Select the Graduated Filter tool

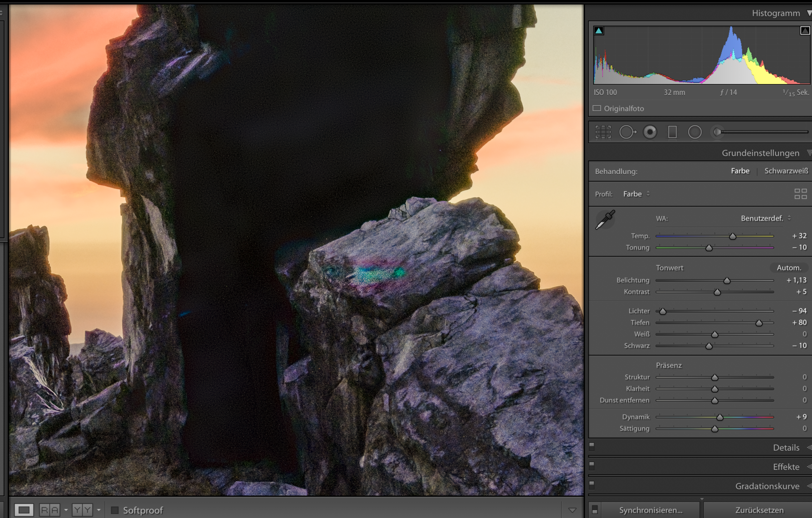click(672, 132)
